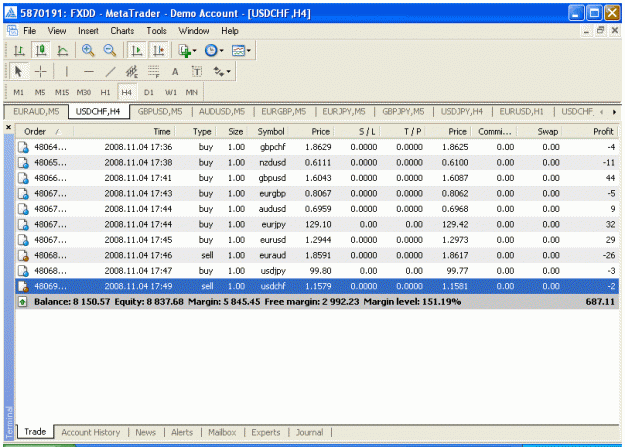
Task: Switch to W1 timeframe
Action: coord(171,93)
